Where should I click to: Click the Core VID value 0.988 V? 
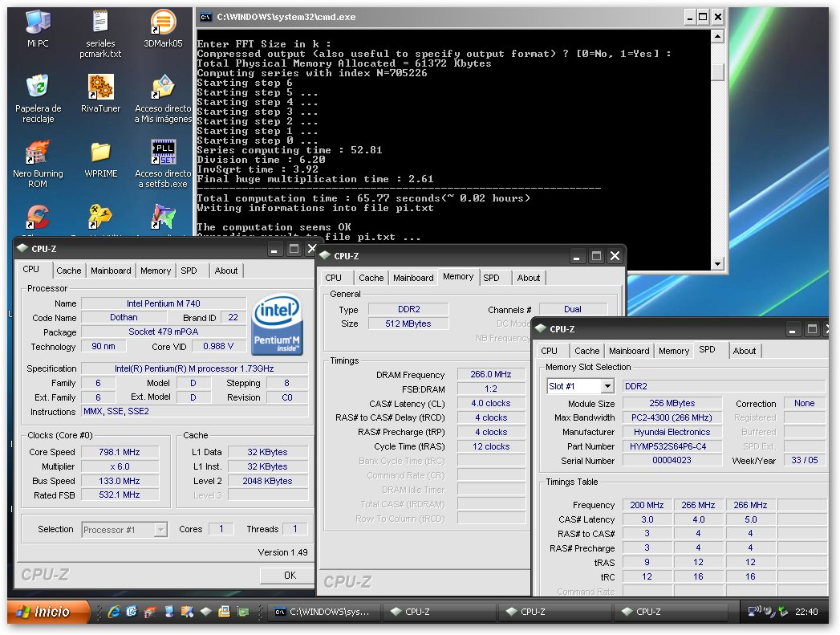(218, 346)
